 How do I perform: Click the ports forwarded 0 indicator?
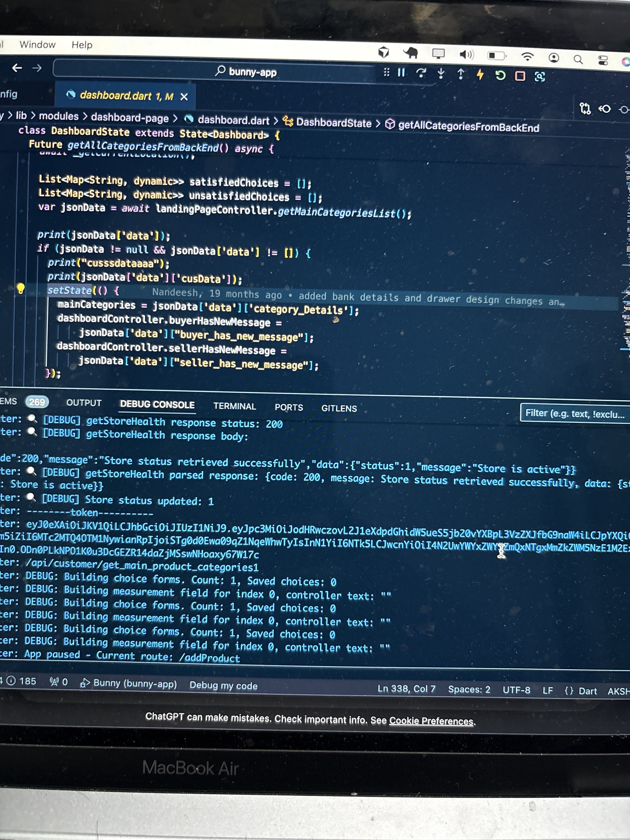pos(59,682)
